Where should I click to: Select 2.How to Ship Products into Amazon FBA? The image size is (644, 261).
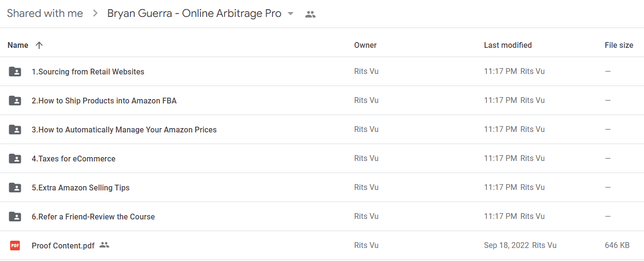click(104, 101)
